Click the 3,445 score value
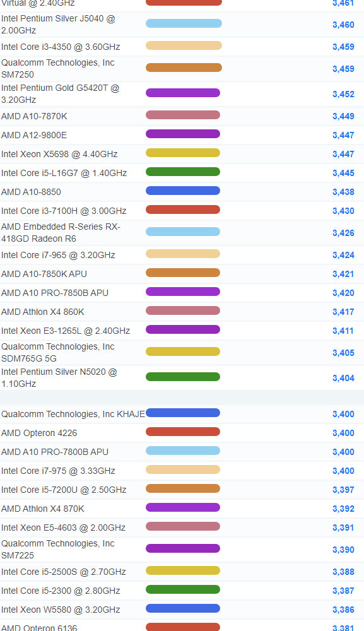 pyautogui.click(x=343, y=173)
